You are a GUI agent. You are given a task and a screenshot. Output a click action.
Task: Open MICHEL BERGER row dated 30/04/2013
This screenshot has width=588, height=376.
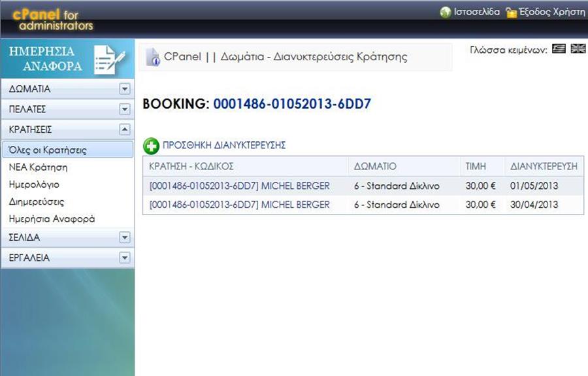(239, 205)
